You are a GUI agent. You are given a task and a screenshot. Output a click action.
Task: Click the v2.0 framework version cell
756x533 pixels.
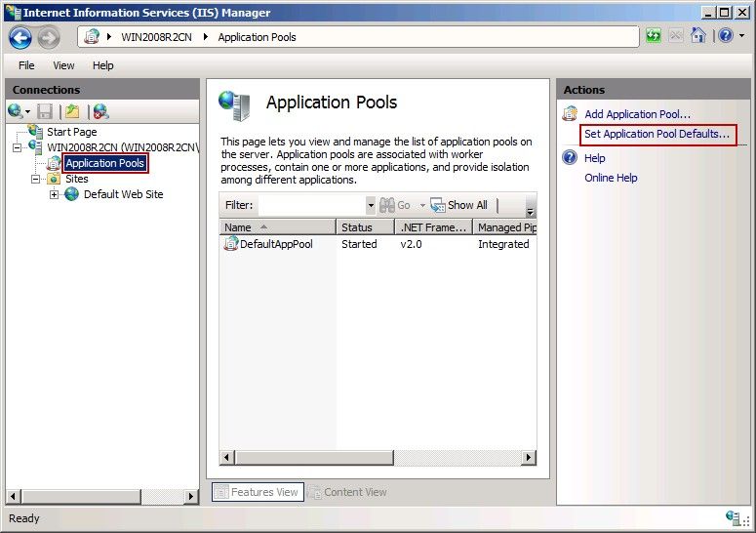[411, 244]
